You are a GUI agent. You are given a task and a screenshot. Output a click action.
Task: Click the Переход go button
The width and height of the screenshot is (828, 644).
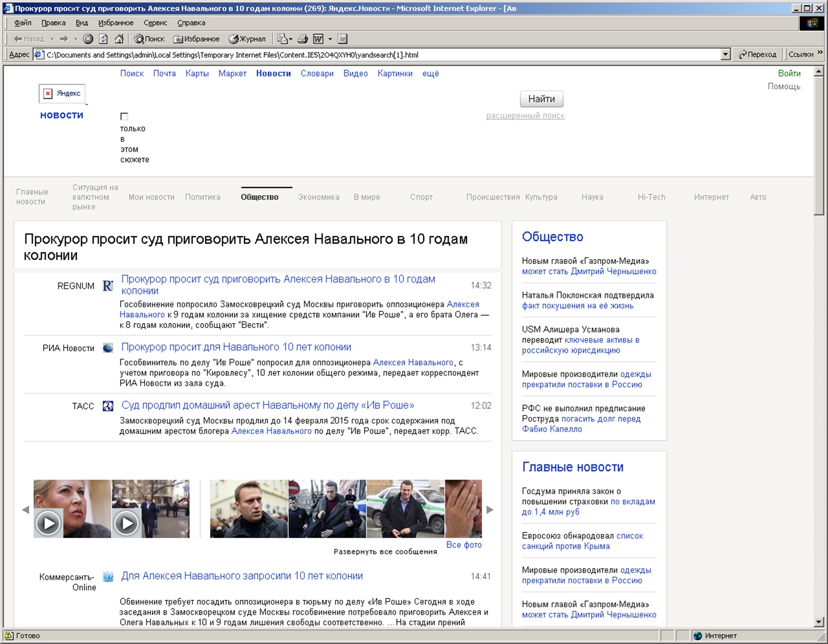pyautogui.click(x=758, y=54)
